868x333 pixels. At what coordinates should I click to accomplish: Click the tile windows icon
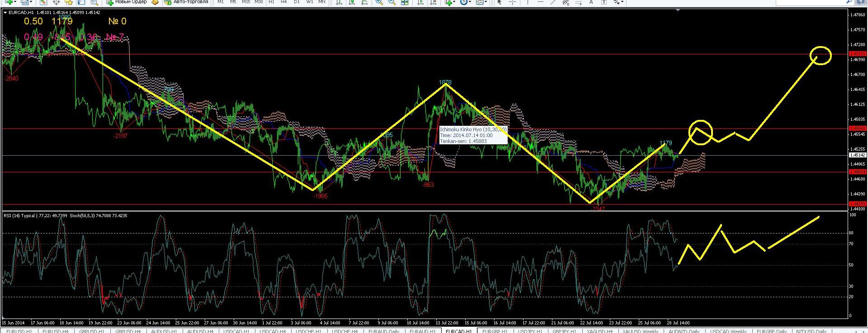pyautogui.click(x=405, y=2)
